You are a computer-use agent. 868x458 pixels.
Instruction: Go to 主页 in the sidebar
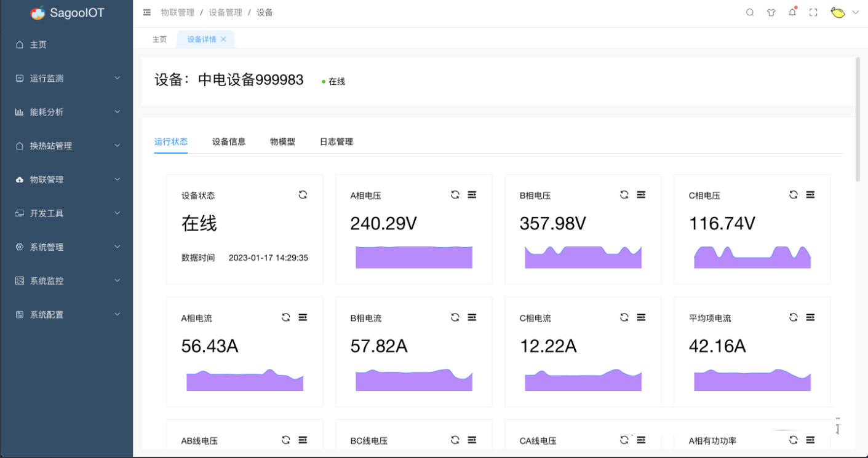(x=38, y=45)
